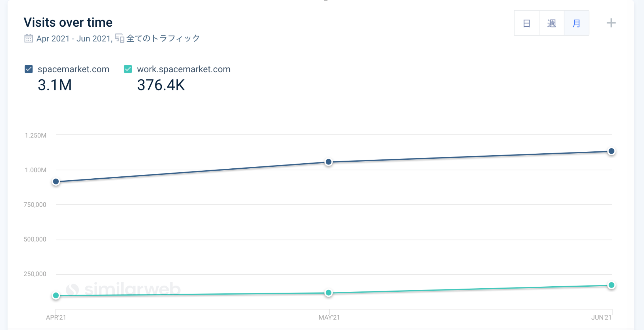Click spacemarket.com data point for APR'21
Image resolution: width=644 pixels, height=330 pixels.
tap(56, 181)
